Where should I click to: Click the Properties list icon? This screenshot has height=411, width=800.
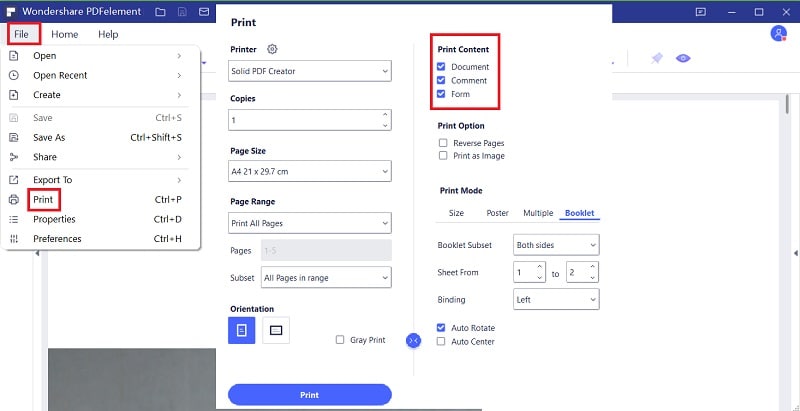pos(14,219)
